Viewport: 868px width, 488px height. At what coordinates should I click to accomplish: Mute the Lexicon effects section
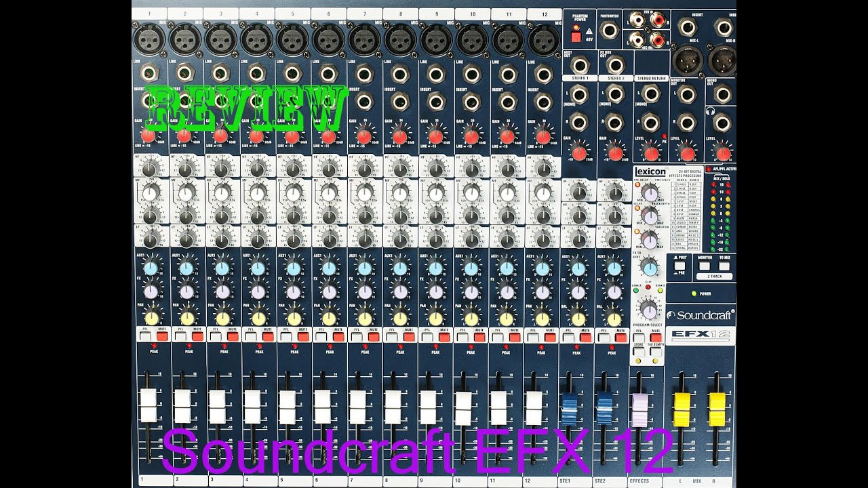point(655,337)
